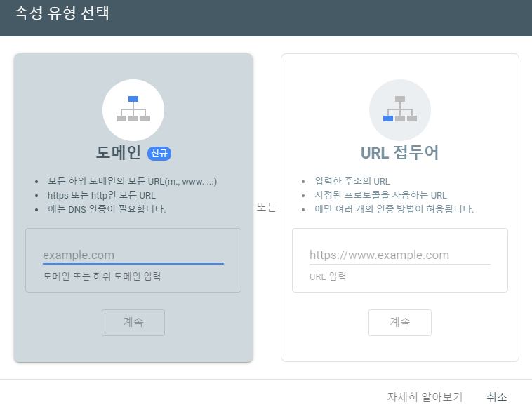Select the URL 접두어 card heading
Image resolution: width=532 pixels, height=414 pixels.
[x=400, y=153]
